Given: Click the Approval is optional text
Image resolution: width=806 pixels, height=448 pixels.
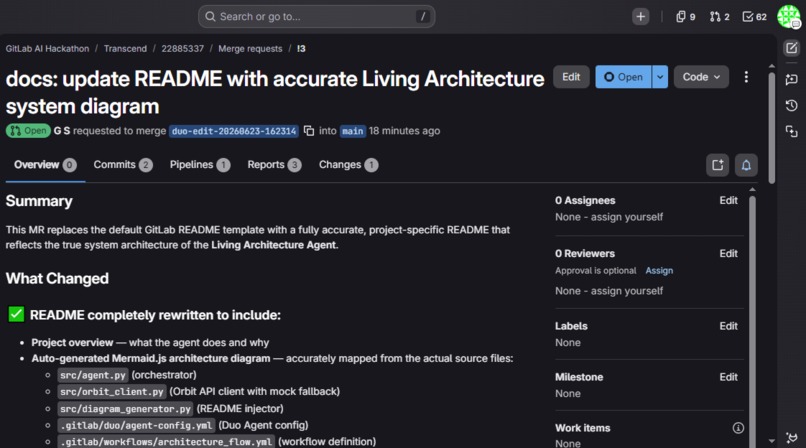Looking at the screenshot, I should pos(595,270).
